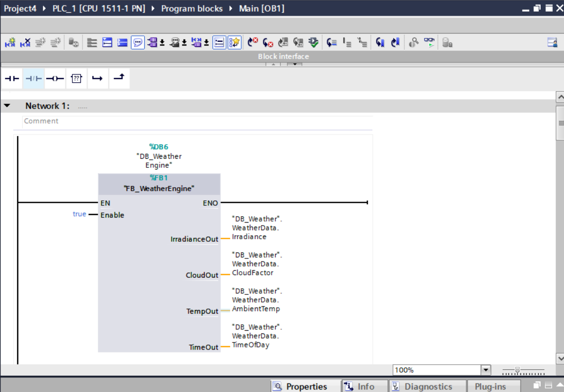
Task: Click the update block calls icon
Action: coord(283,42)
